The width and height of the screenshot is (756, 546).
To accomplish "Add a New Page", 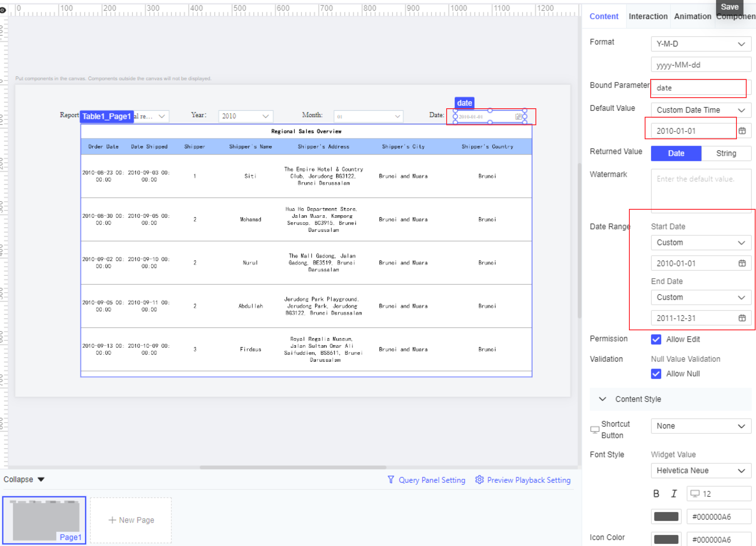I will point(131,520).
